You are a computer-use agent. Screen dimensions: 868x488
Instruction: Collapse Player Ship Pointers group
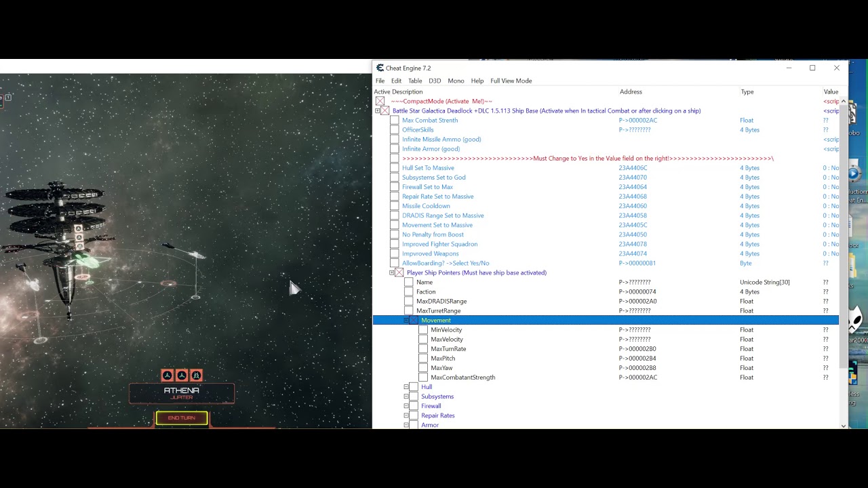point(392,272)
